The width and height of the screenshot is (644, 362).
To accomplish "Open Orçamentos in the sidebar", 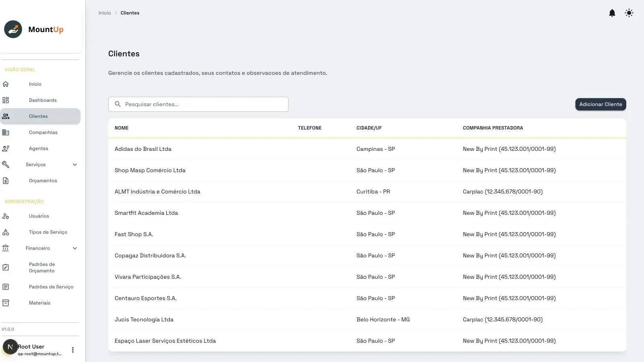I will point(40,181).
